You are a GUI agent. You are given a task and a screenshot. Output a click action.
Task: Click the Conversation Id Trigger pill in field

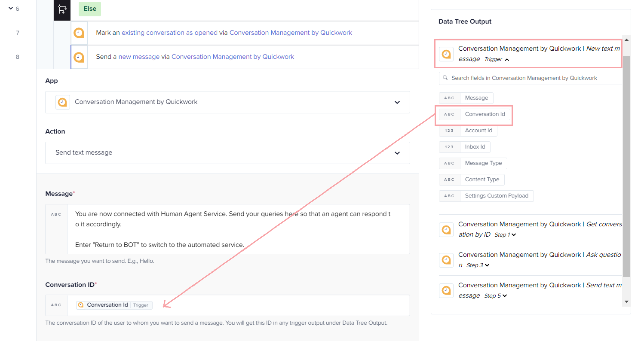(114, 305)
